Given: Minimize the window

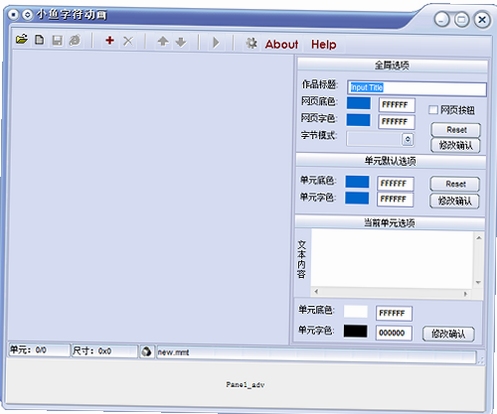Looking at the screenshot, I should pos(442,20).
